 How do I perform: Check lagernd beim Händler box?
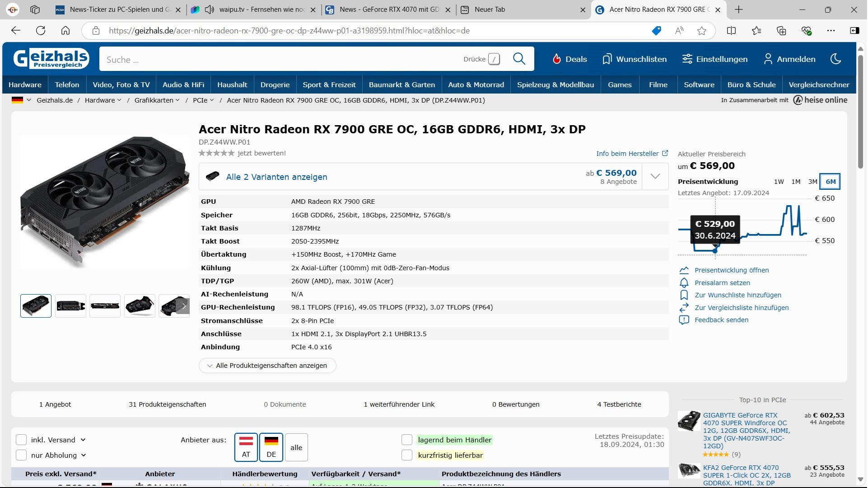407,440
